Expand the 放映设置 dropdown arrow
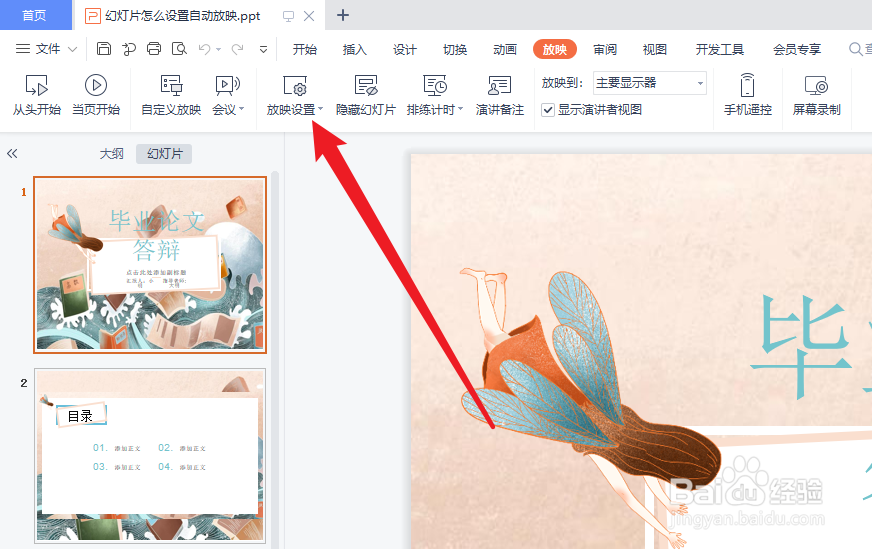 click(320, 109)
